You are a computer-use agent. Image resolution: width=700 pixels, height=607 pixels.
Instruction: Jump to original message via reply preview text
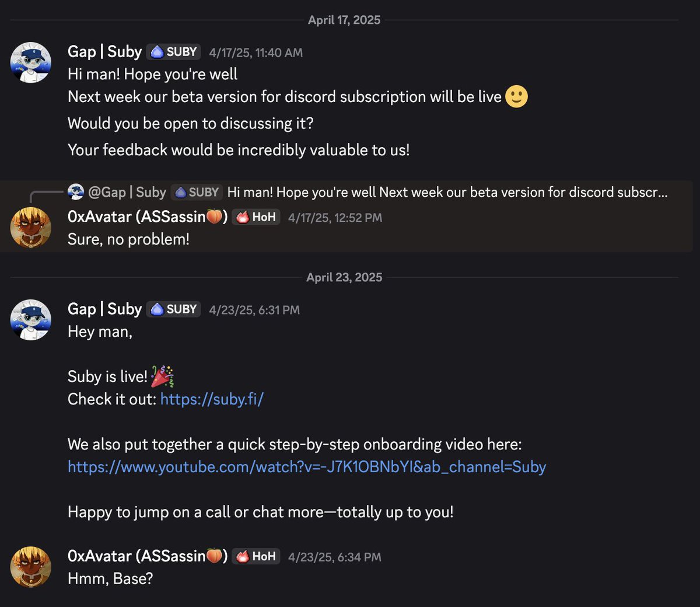tap(447, 192)
